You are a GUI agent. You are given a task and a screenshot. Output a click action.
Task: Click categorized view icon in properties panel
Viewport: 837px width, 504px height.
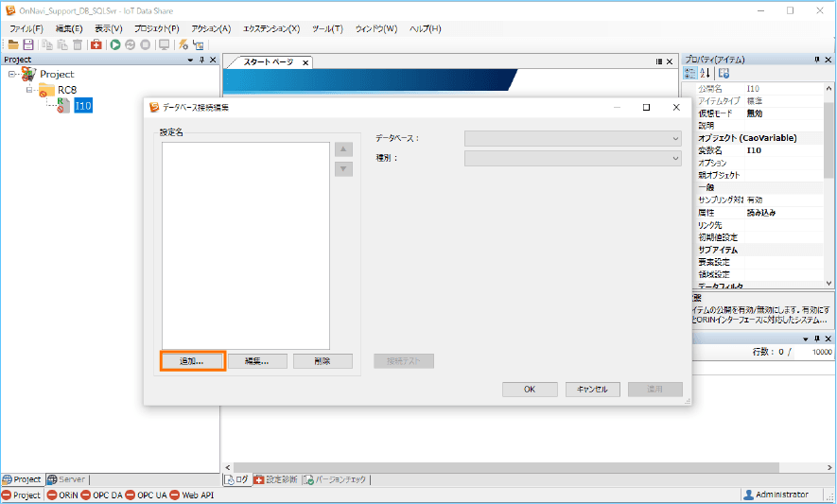click(x=690, y=74)
